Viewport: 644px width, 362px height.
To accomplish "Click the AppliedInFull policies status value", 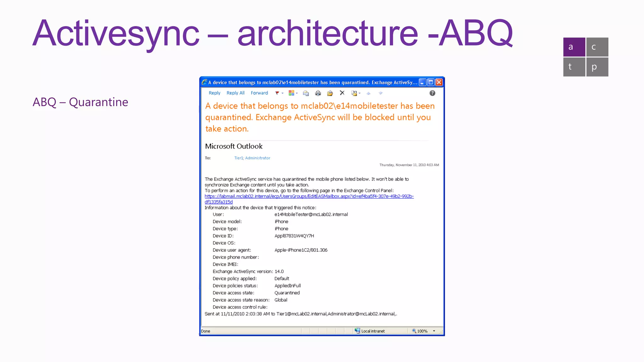I will [288, 286].
